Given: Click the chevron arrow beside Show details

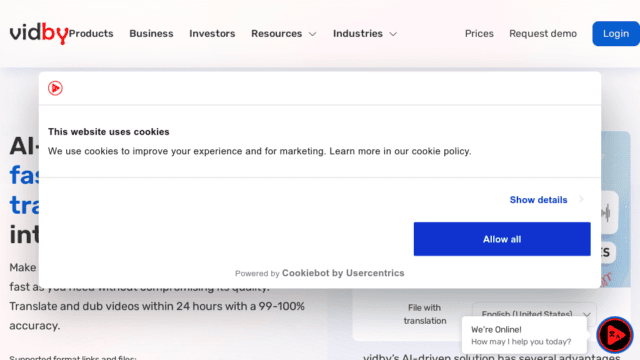Looking at the screenshot, I should [x=581, y=199].
